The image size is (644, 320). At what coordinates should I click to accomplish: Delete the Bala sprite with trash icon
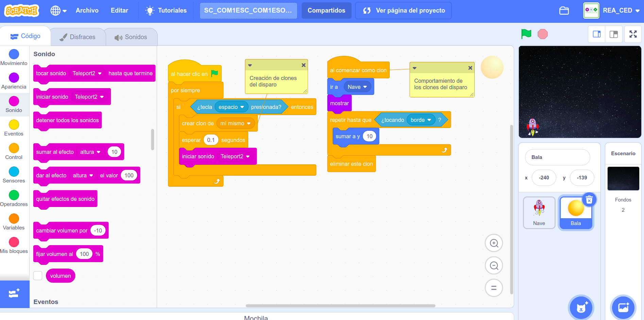pyautogui.click(x=589, y=200)
